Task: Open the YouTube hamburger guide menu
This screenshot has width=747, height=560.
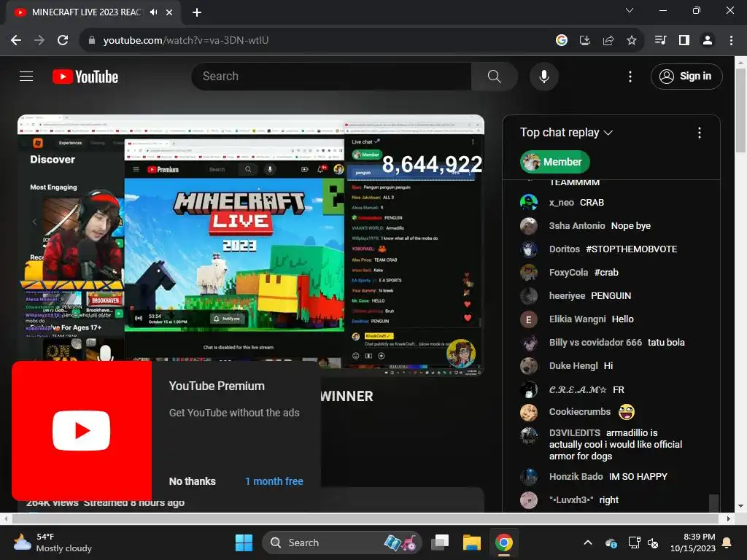Action: tap(26, 76)
